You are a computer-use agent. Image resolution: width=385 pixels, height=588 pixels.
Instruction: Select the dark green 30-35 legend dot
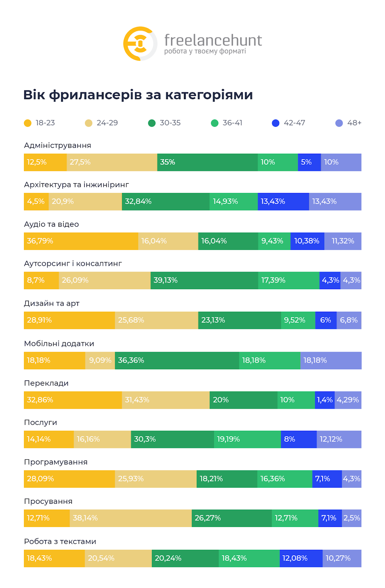pos(152,123)
